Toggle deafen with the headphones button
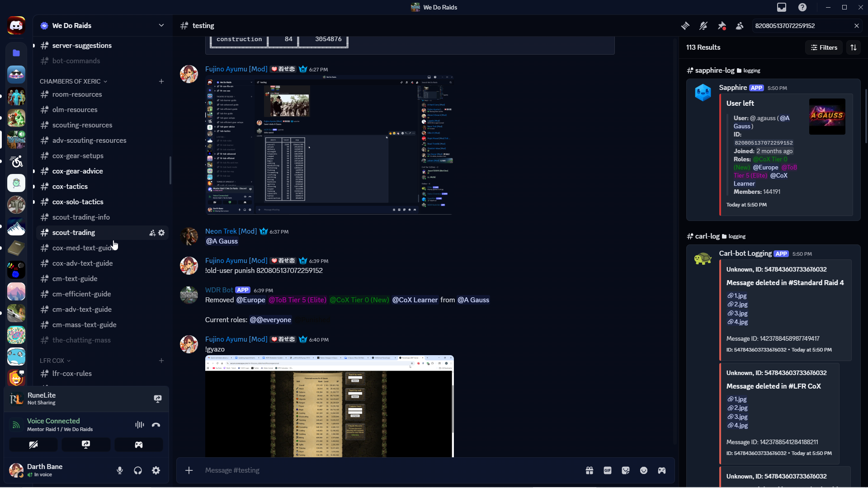The height and width of the screenshot is (488, 868). [x=138, y=470]
